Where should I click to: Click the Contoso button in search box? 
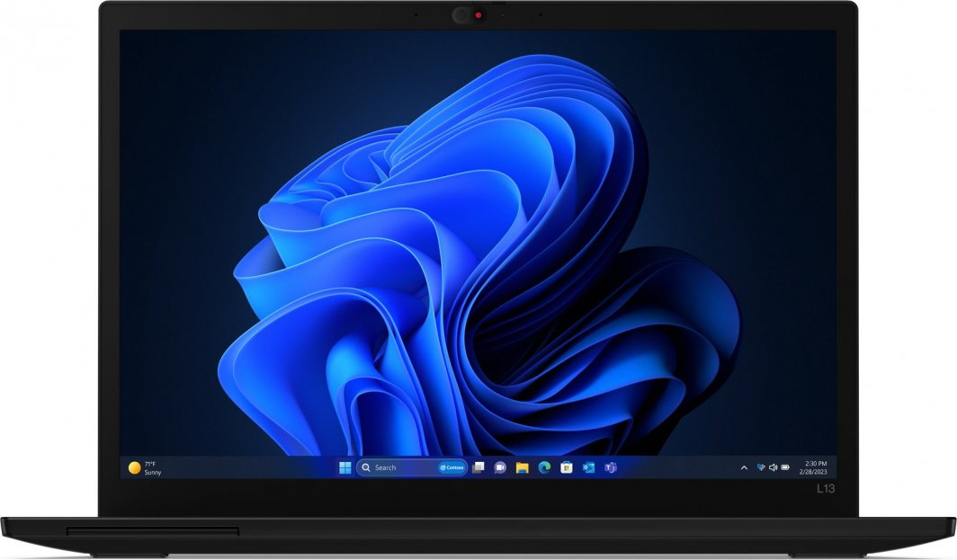point(452,467)
